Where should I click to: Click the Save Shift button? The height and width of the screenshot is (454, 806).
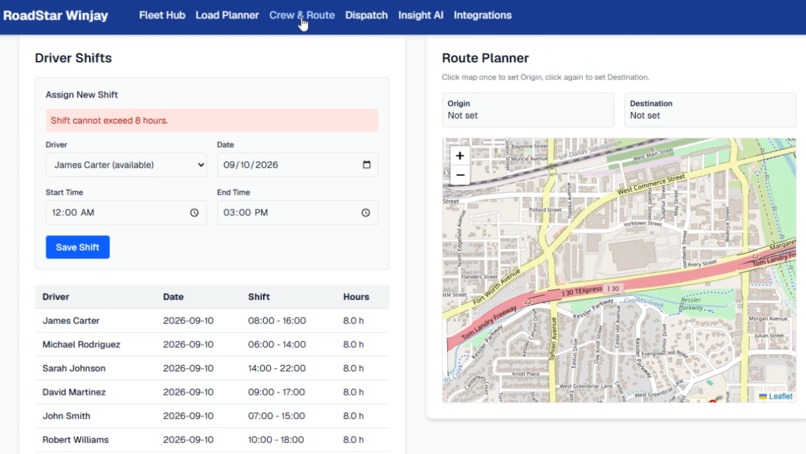78,247
